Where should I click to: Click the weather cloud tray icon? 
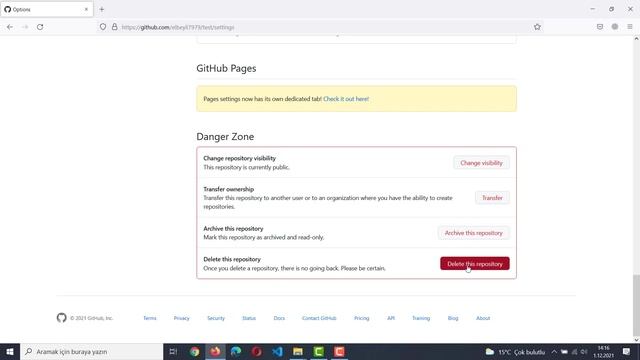490,351
